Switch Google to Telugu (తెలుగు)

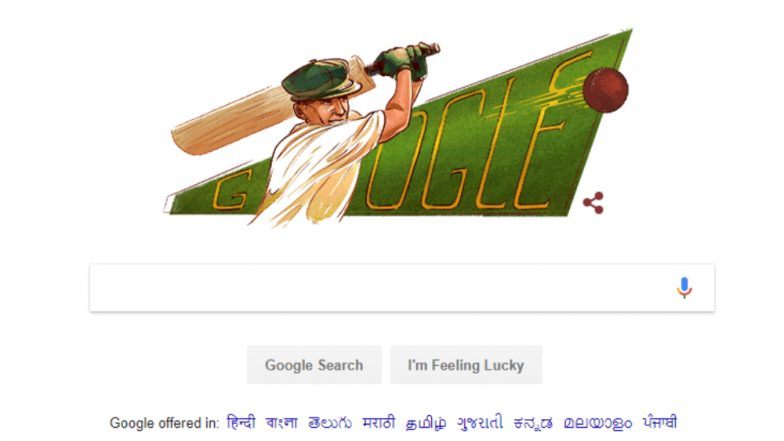point(330,422)
